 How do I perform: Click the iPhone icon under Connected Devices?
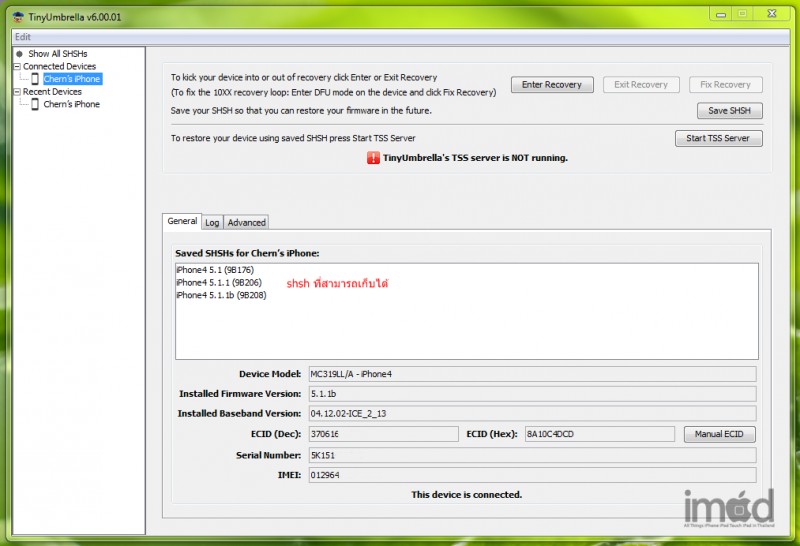pos(35,79)
